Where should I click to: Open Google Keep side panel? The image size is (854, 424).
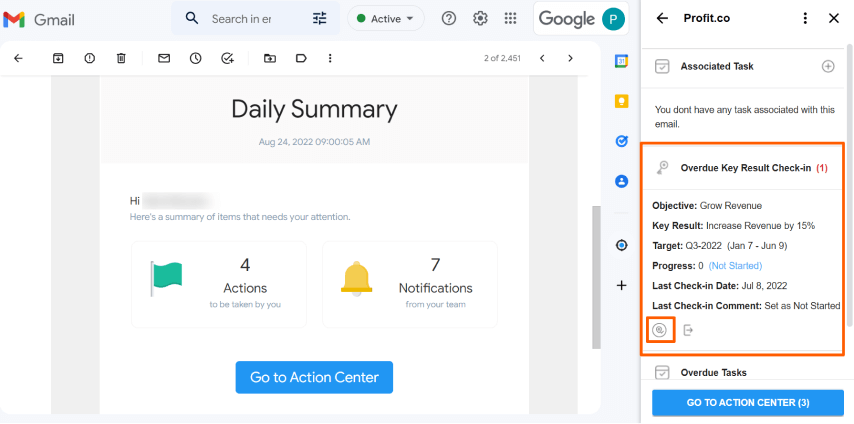tap(621, 101)
